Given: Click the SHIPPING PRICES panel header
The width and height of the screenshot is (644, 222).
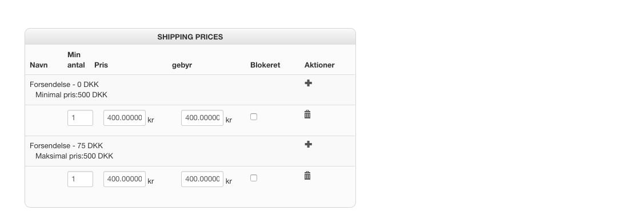Looking at the screenshot, I should click(x=190, y=37).
